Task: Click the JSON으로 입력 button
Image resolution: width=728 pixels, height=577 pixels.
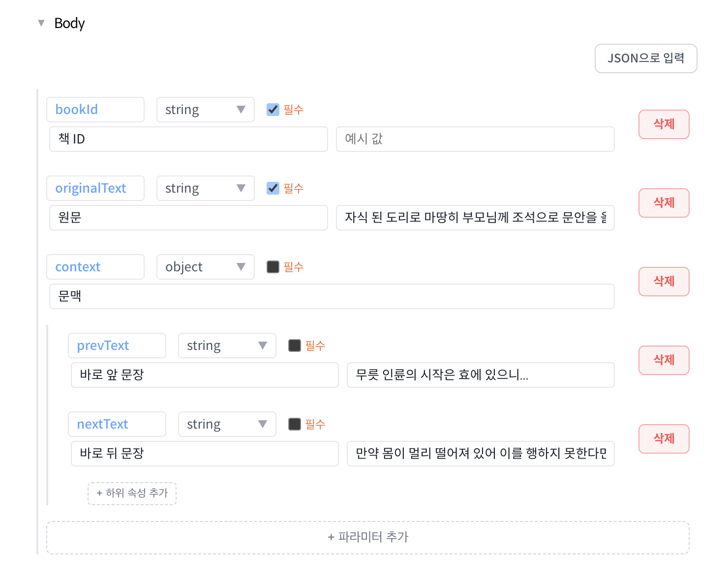Action: coord(645,58)
